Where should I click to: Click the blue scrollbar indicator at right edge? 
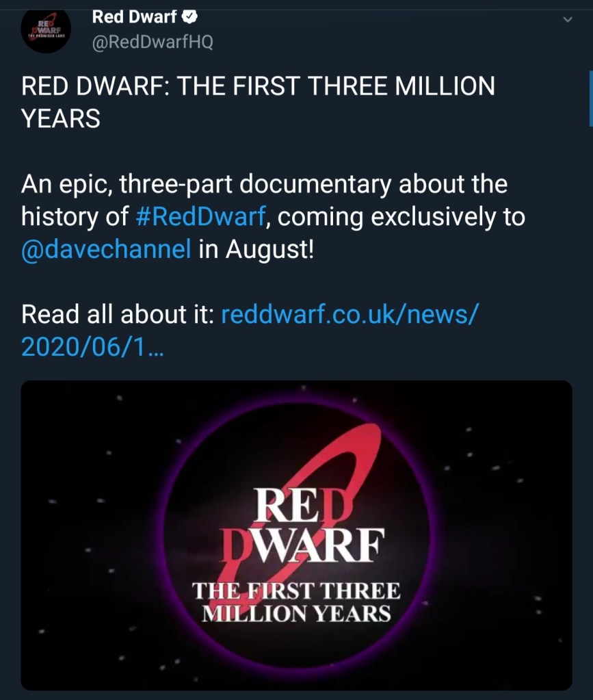591,99
